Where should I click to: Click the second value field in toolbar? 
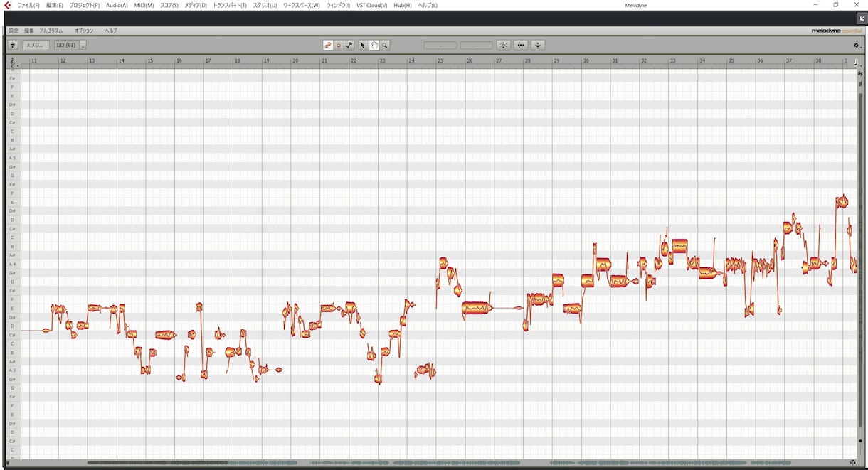(x=476, y=46)
